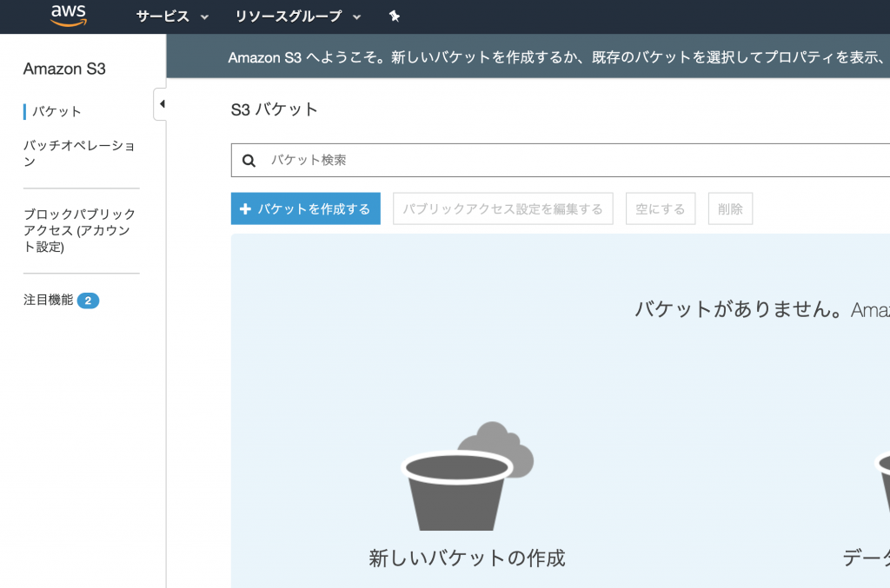Click the バケットがありません message
This screenshot has width=890, height=588.
[738, 309]
